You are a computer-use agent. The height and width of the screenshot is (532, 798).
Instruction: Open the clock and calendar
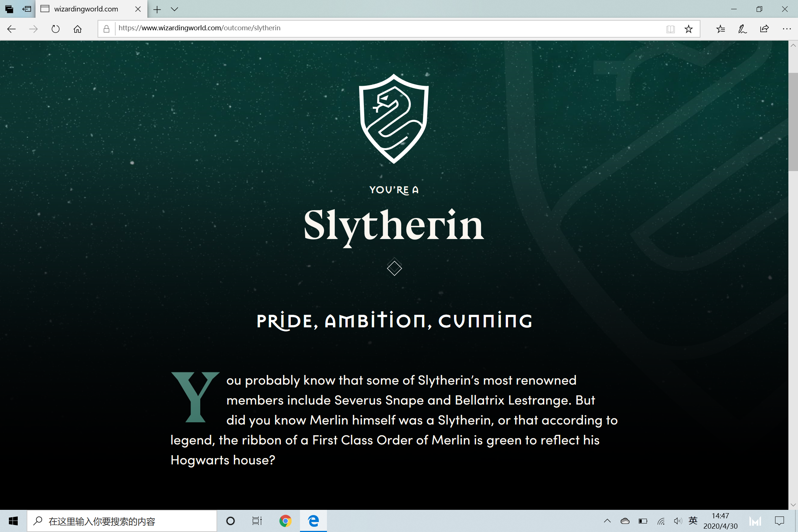[720, 521]
